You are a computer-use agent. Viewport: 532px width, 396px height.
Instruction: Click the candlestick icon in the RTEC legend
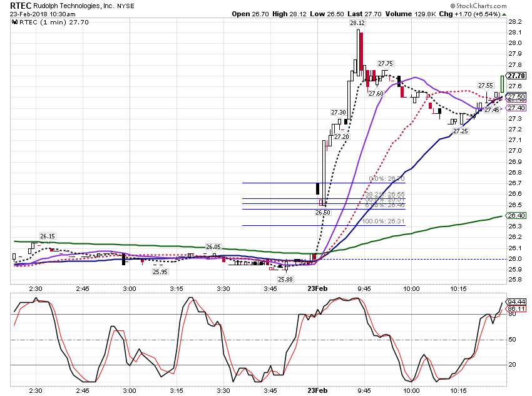(x=14, y=23)
